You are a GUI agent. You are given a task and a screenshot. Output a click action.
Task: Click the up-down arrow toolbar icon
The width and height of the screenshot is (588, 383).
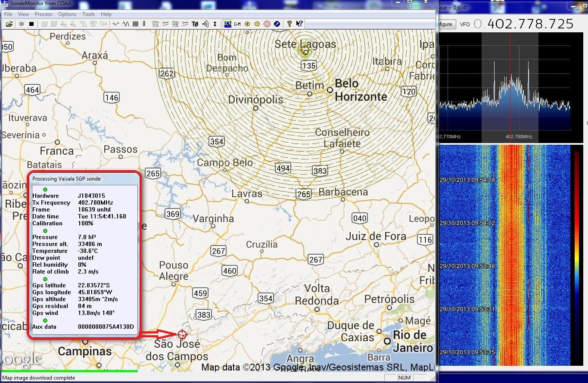tap(215, 24)
